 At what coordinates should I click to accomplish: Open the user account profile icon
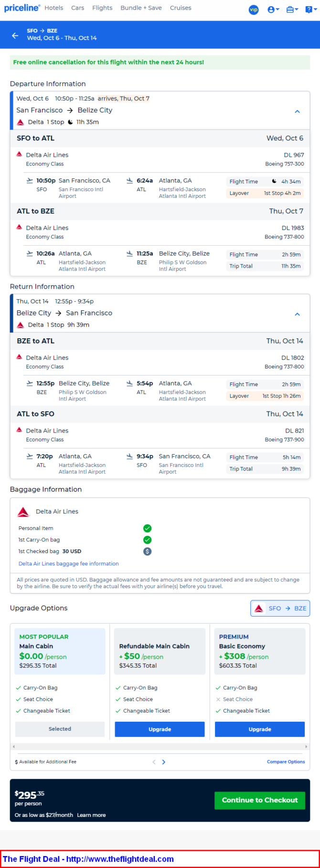(x=273, y=10)
